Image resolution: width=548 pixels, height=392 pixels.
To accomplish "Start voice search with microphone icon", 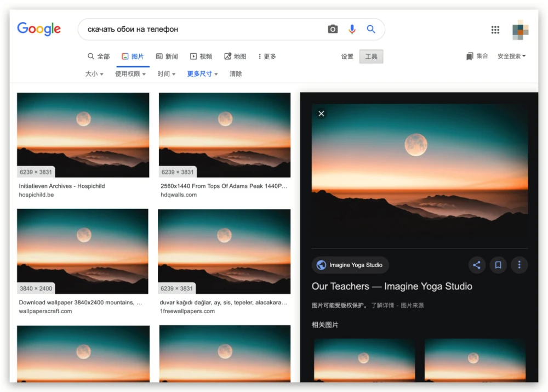I will pos(352,29).
